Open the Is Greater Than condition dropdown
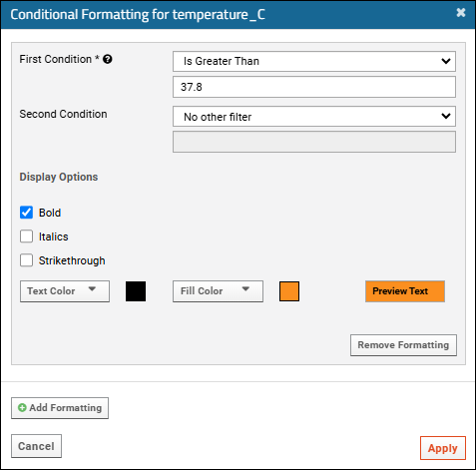Viewport: 476px width, 470px height. [314, 61]
